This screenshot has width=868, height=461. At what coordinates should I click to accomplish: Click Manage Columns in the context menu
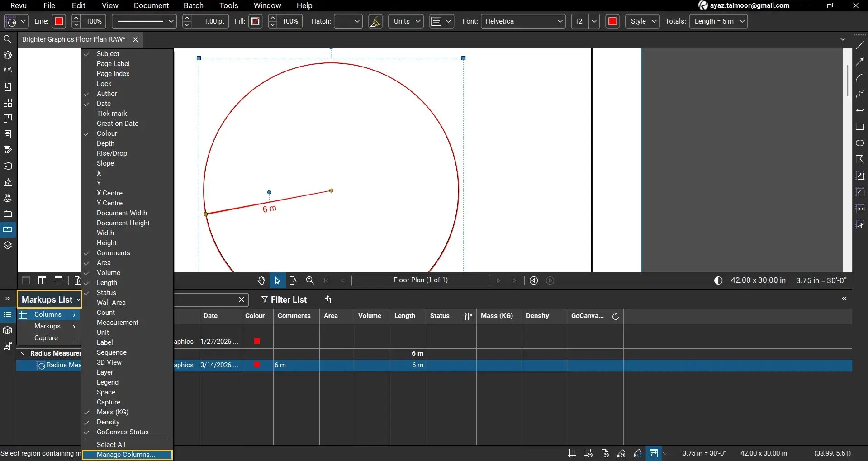pyautogui.click(x=127, y=455)
